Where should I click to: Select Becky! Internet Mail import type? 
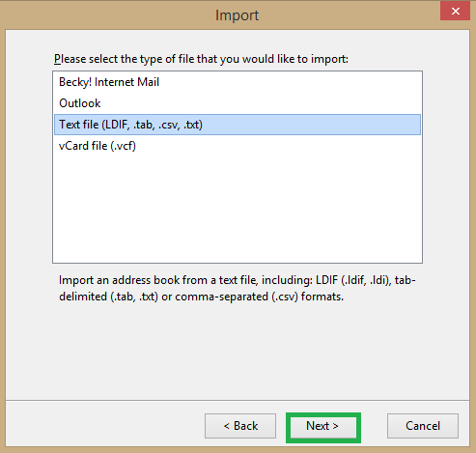click(238, 82)
